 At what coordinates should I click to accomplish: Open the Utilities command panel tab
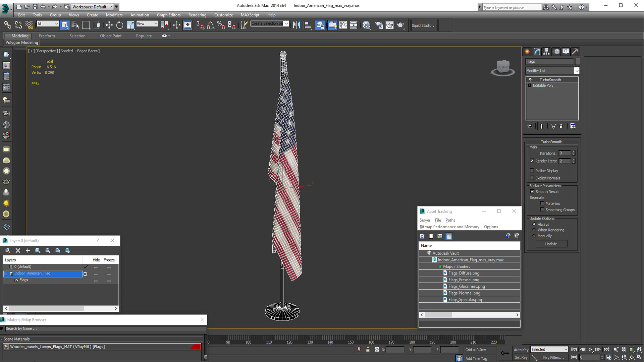[575, 51]
